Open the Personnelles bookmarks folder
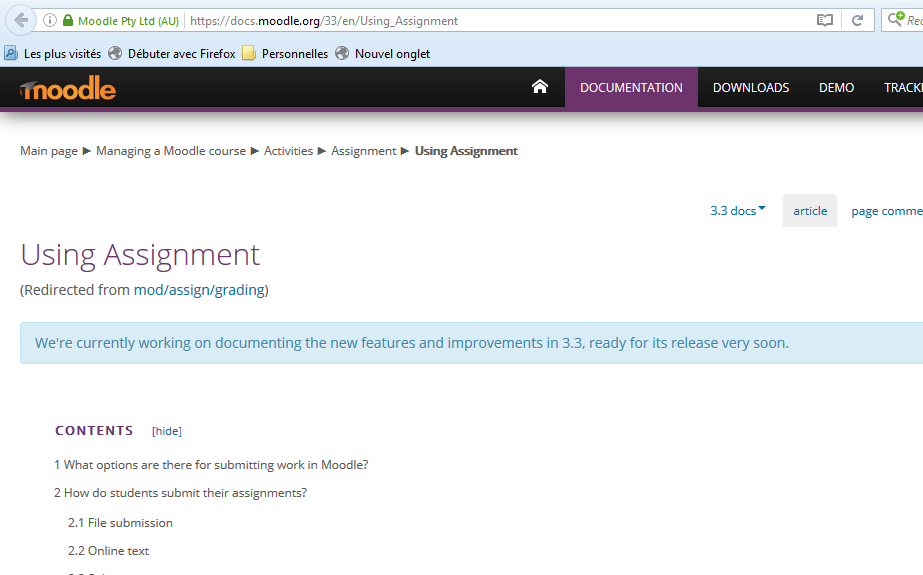Viewport: 923px width, 575px height. click(285, 54)
